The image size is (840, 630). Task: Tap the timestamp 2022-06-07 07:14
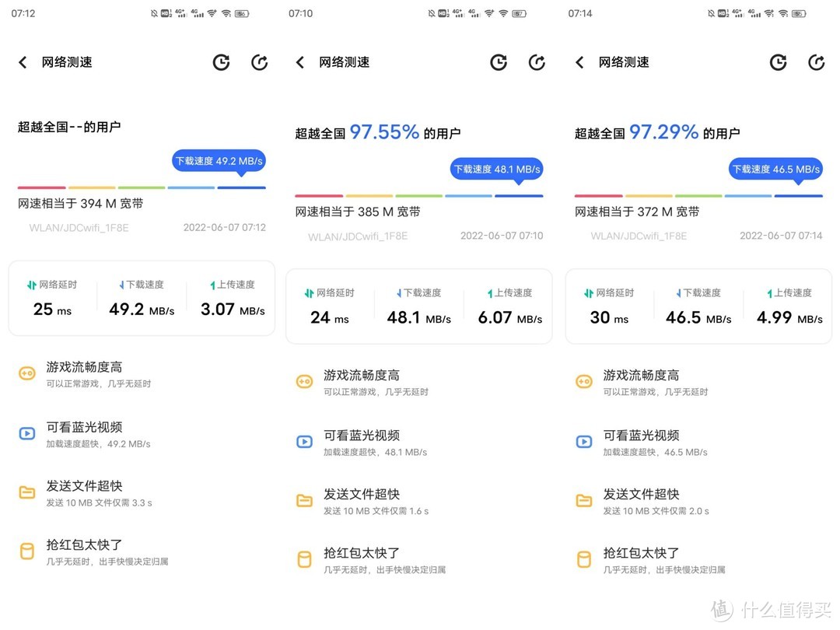(x=781, y=236)
